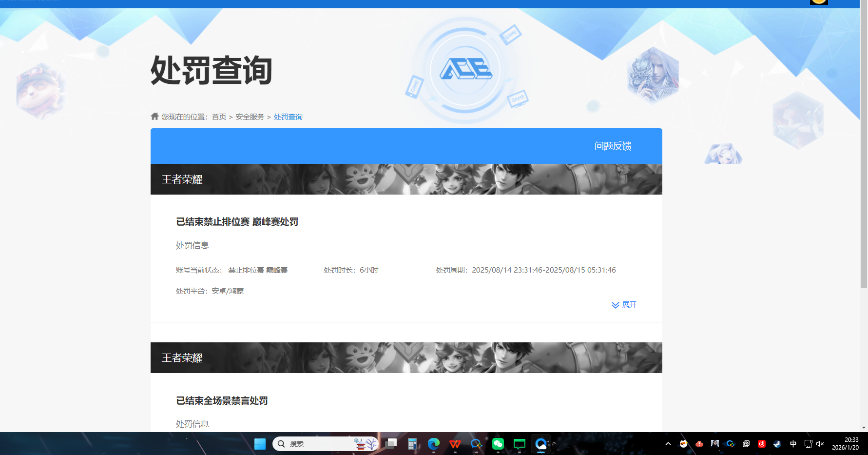
Task: Expand hidden icons in the system tray
Action: coord(668,444)
